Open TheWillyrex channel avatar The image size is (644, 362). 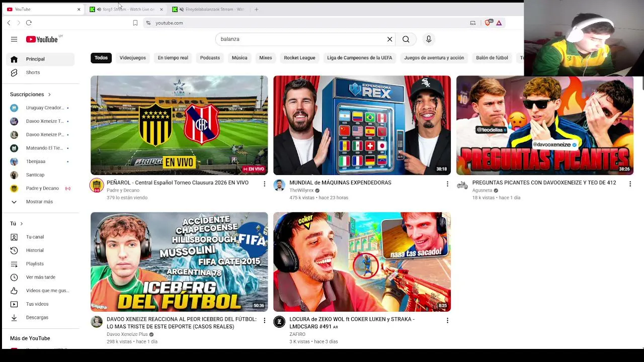coord(279,186)
